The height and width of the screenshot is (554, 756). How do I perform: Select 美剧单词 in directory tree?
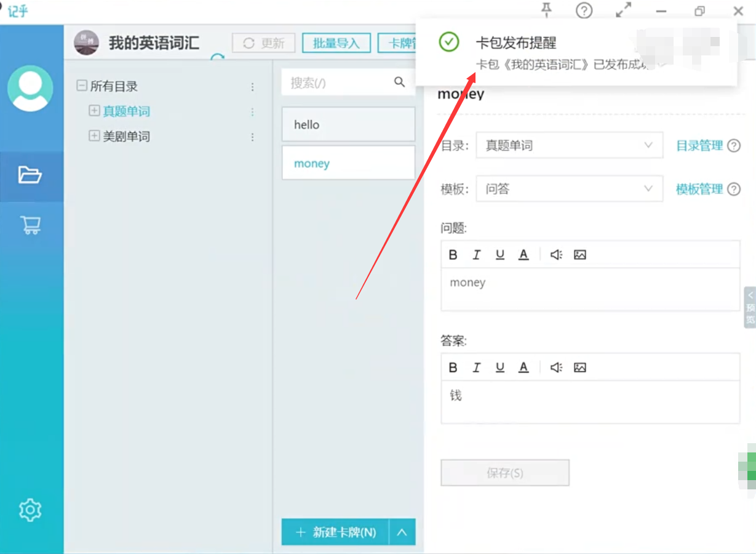click(x=127, y=136)
